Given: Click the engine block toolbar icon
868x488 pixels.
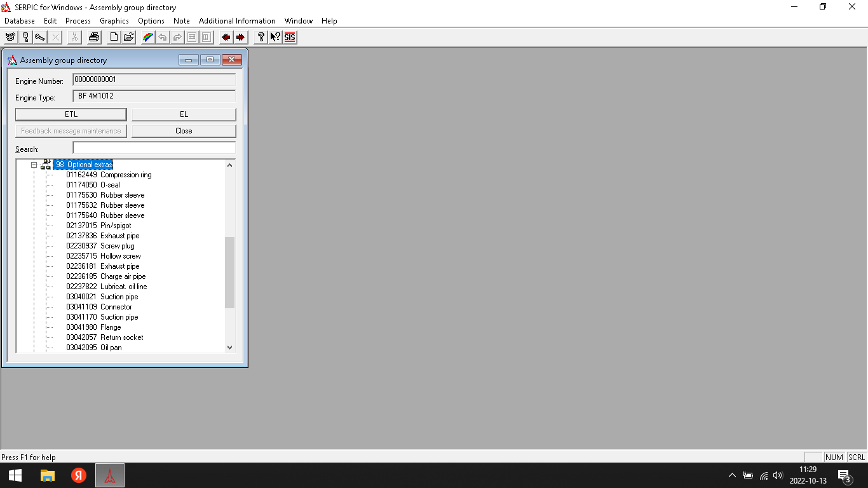Looking at the screenshot, I should [x=10, y=37].
